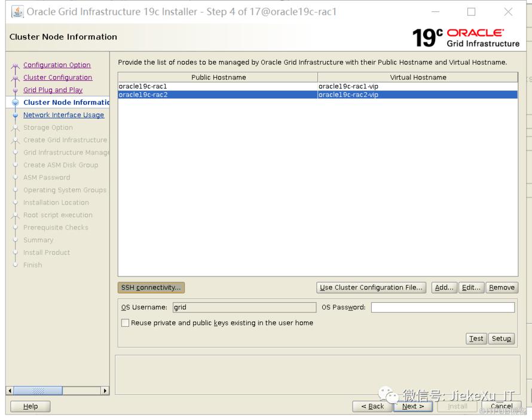Enable reuse private and public keys checkbox
This screenshot has height=420, width=532.
point(125,323)
